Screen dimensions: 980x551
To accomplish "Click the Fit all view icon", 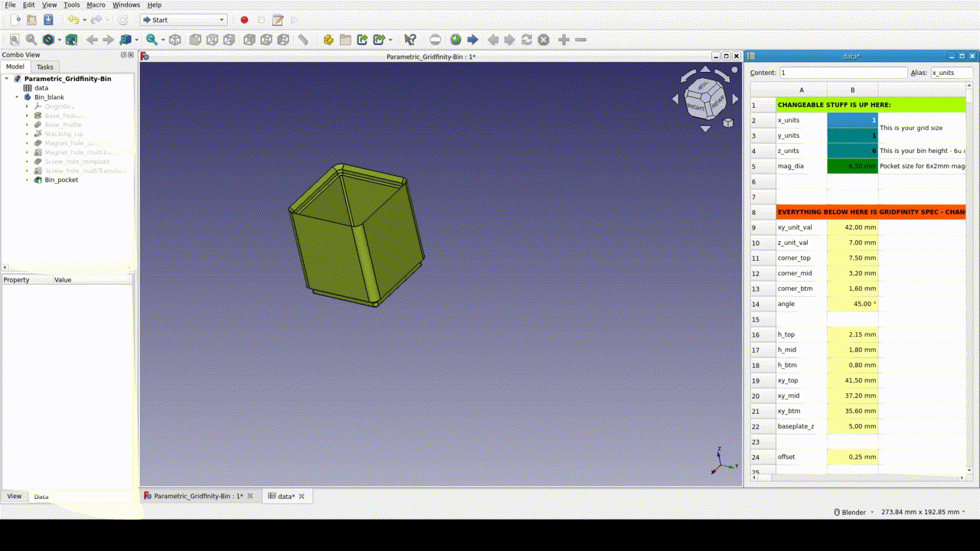I will 15,40.
